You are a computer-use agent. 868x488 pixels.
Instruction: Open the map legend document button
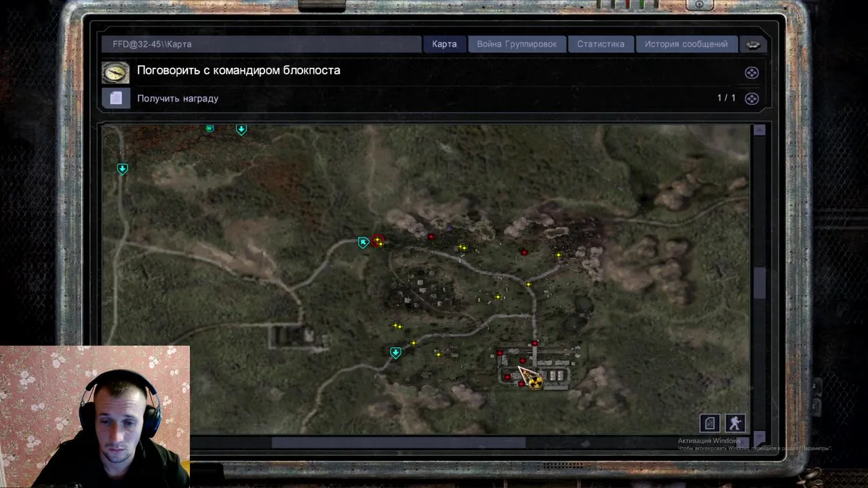[x=709, y=424]
